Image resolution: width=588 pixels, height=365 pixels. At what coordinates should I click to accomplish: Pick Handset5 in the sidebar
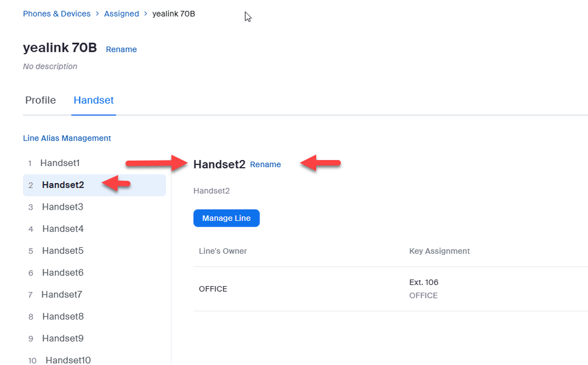pos(62,251)
